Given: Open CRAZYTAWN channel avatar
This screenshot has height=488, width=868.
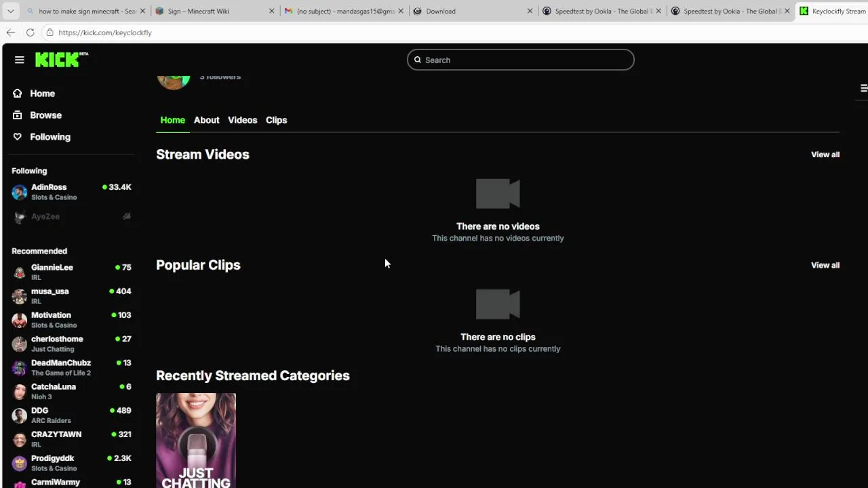Looking at the screenshot, I should tap(20, 439).
